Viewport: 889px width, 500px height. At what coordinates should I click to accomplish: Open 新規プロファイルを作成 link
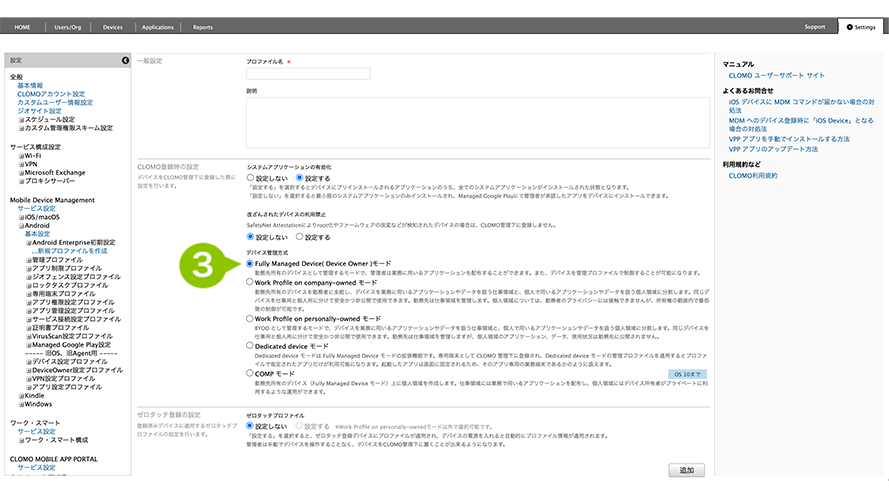[x=70, y=251]
